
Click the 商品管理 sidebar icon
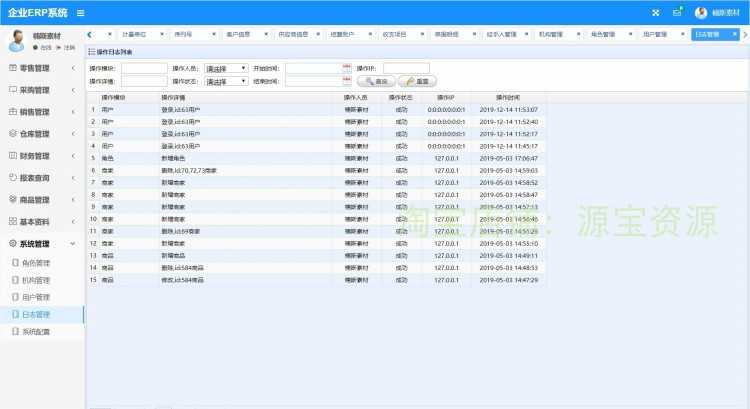[13, 199]
